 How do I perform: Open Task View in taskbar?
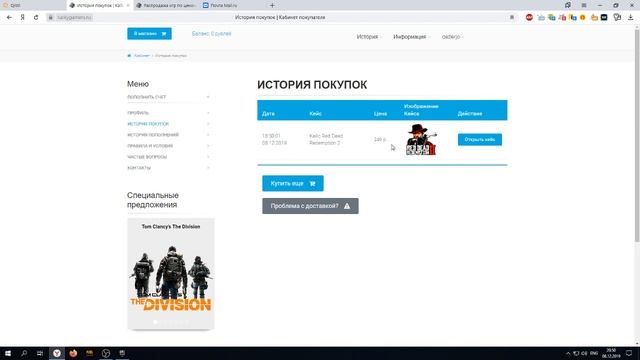tap(40, 353)
